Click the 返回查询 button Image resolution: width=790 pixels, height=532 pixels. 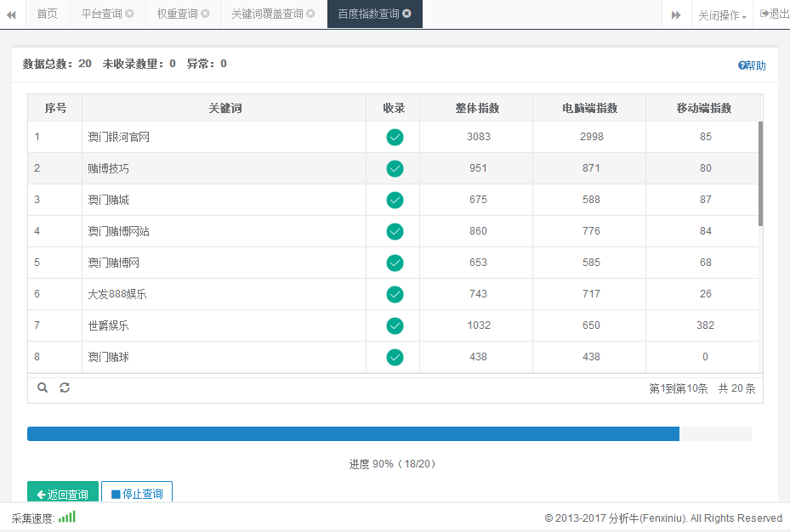coord(62,494)
